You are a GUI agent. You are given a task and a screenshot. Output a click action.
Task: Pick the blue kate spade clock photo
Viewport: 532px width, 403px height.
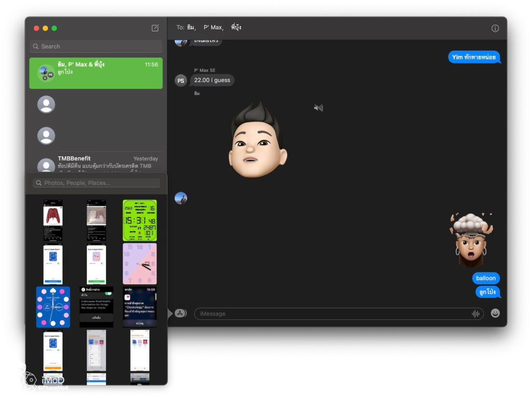pos(53,306)
